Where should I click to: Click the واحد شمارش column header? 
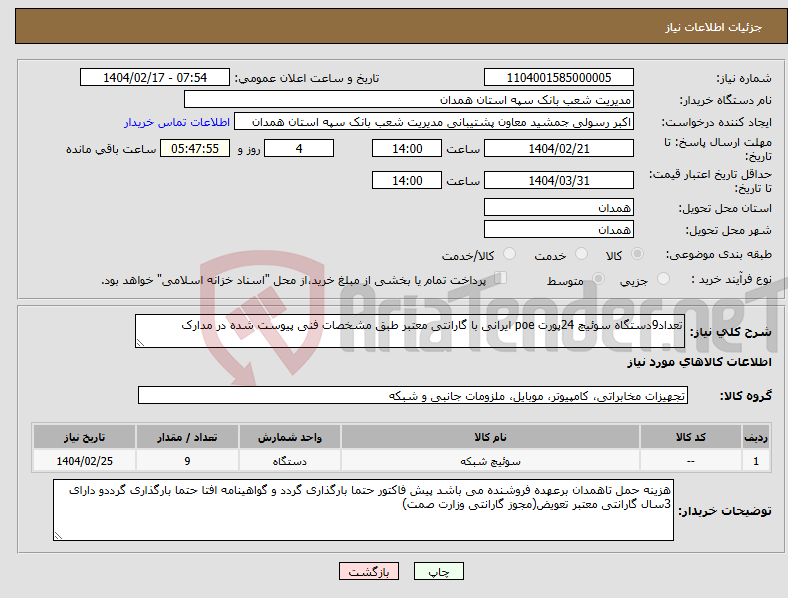pyautogui.click(x=289, y=437)
